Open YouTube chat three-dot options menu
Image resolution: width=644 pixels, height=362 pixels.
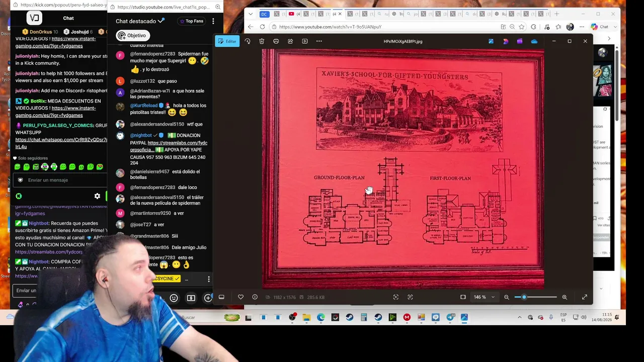pyautogui.click(x=213, y=21)
